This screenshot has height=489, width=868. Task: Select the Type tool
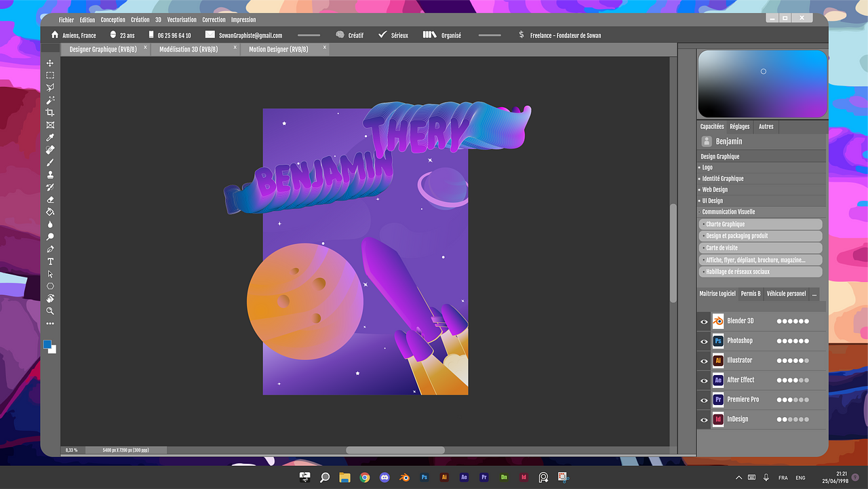(x=50, y=261)
